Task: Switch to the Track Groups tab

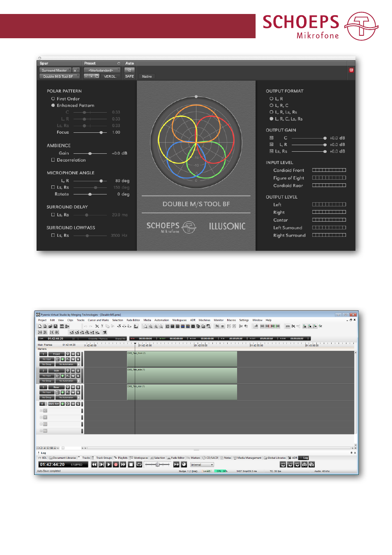Action: tap(102, 458)
